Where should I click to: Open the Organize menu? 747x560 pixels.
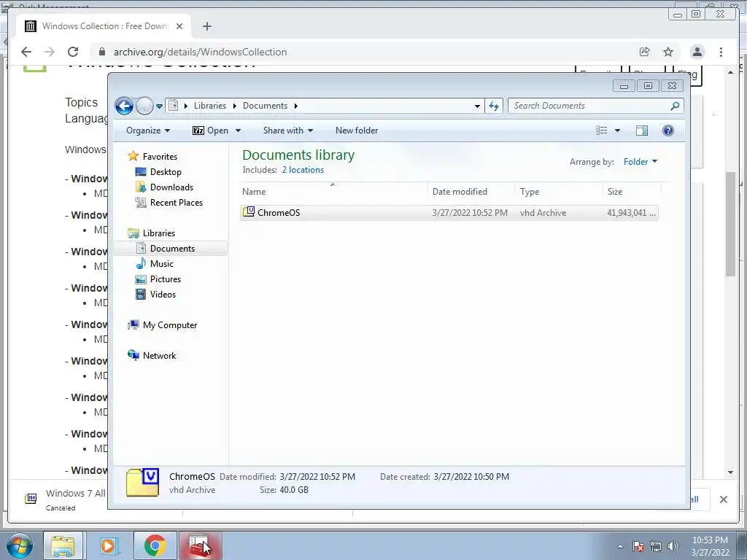(148, 131)
